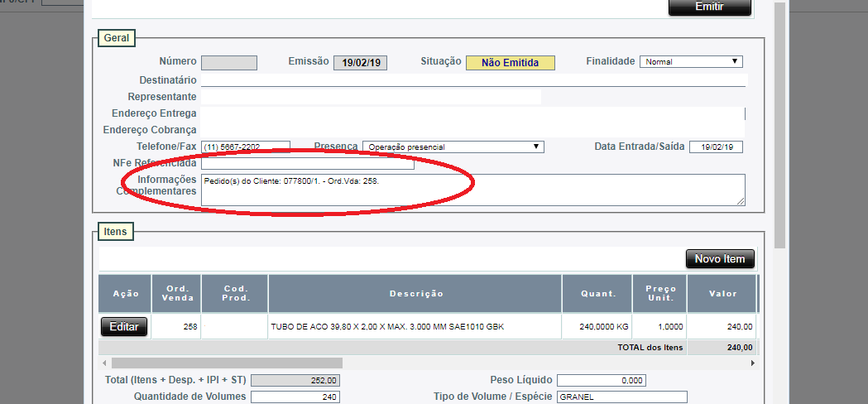Open the Finalidade dropdown

(691, 62)
